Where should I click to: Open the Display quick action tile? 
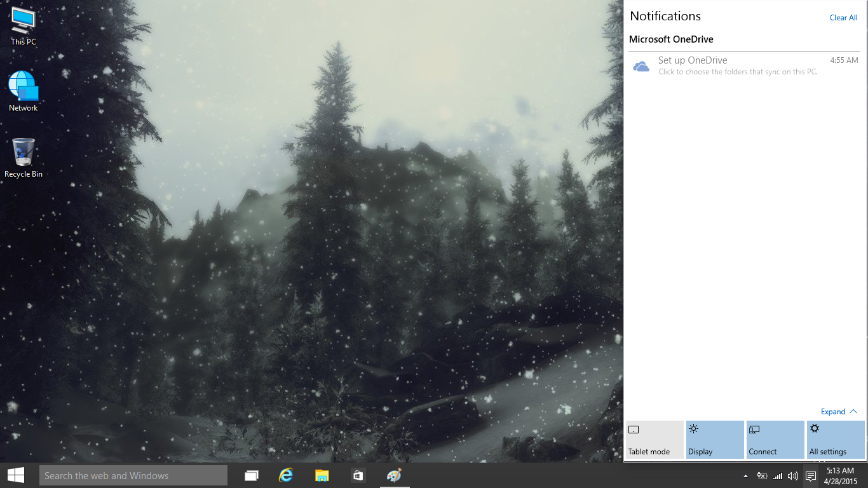tap(715, 440)
